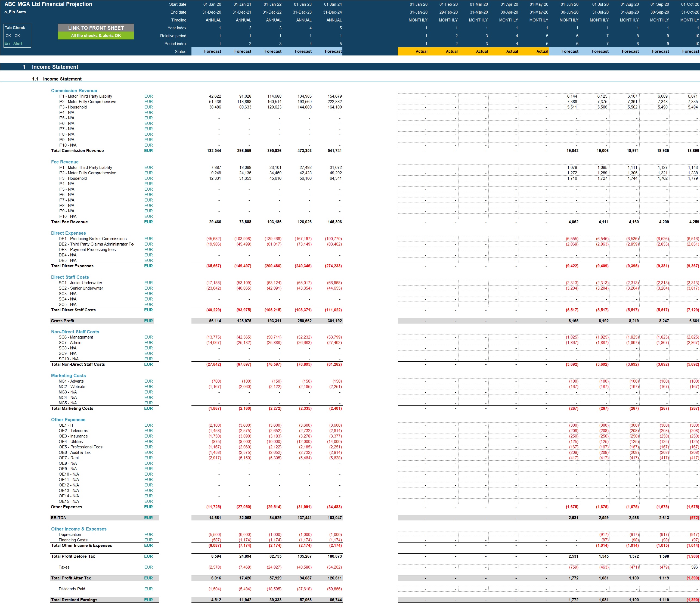The width and height of the screenshot is (700, 608).
Task: Click the Other Income & Expenses heading
Action: click(79, 529)
